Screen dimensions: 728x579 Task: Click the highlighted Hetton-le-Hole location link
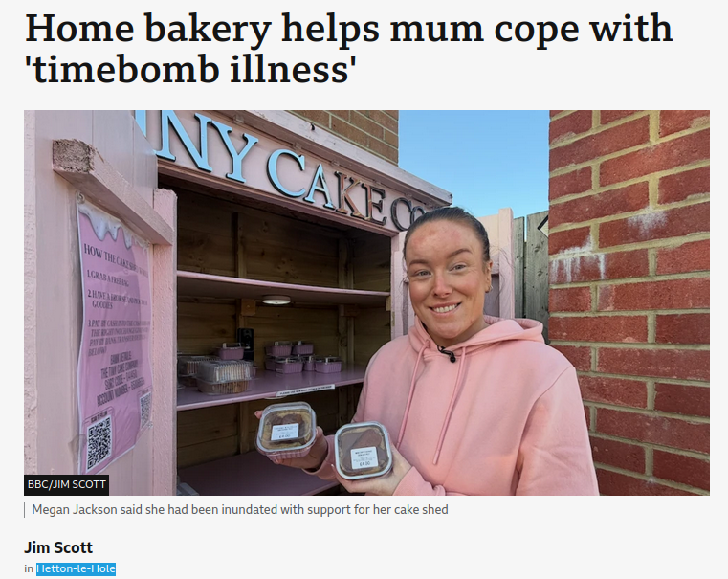[76, 568]
